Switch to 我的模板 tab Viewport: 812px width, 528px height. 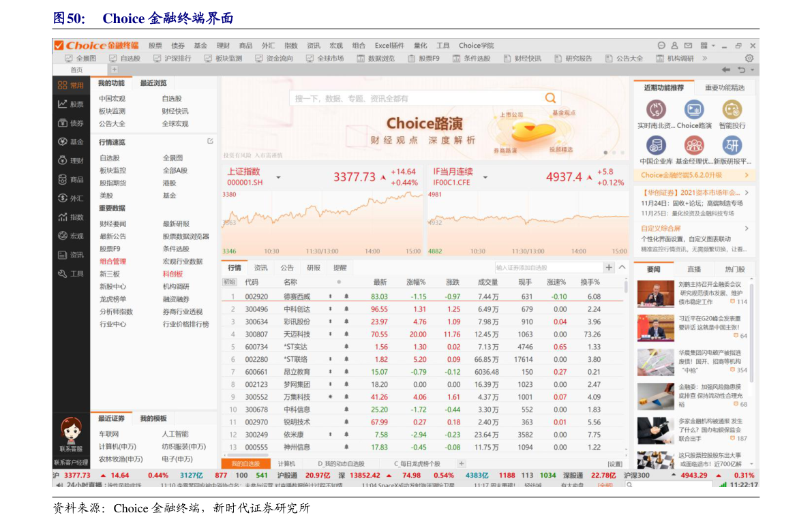point(153,418)
